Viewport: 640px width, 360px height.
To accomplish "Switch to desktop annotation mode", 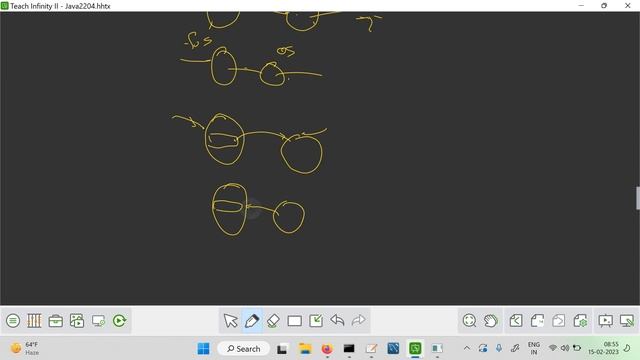I will pos(627,321).
